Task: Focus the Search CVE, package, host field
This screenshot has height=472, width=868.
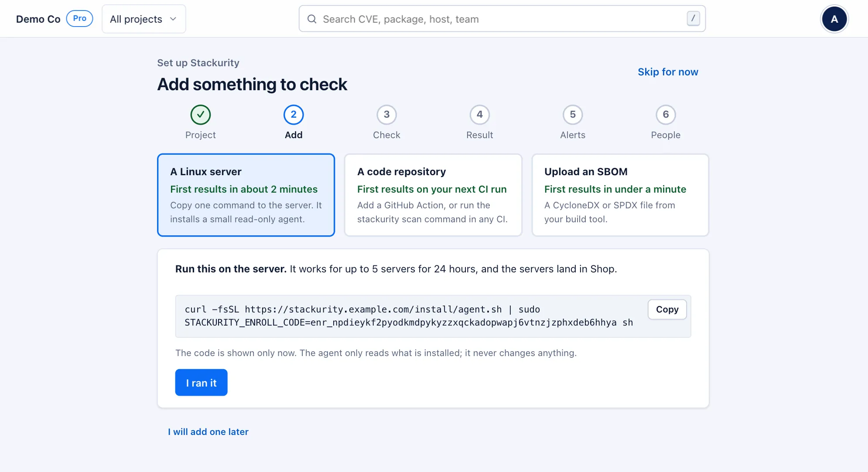Action: pos(502,19)
